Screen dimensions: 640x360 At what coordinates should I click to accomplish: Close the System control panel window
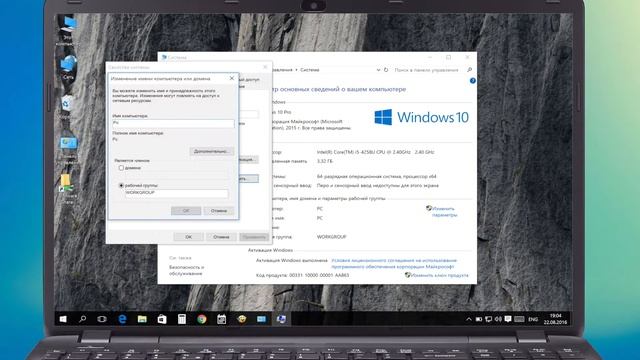tap(467, 57)
